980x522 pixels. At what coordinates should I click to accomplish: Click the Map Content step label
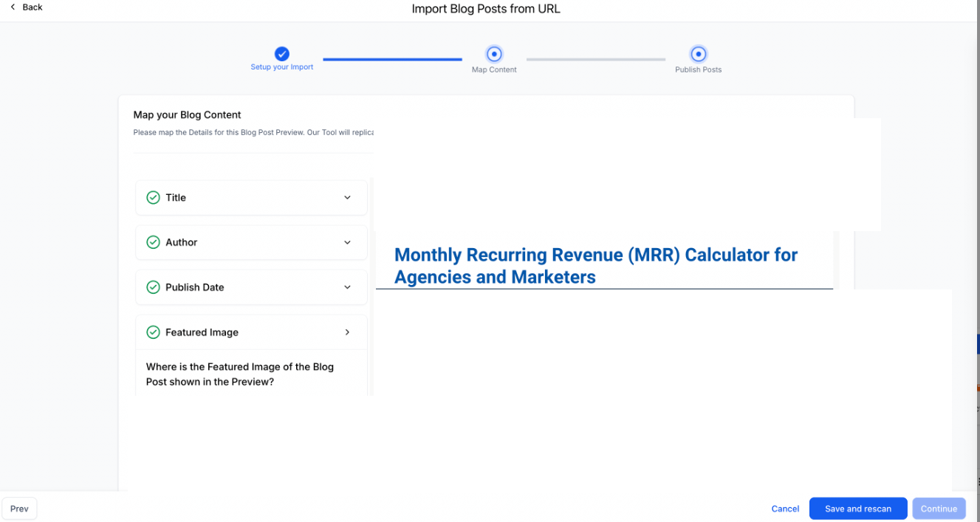coord(494,70)
